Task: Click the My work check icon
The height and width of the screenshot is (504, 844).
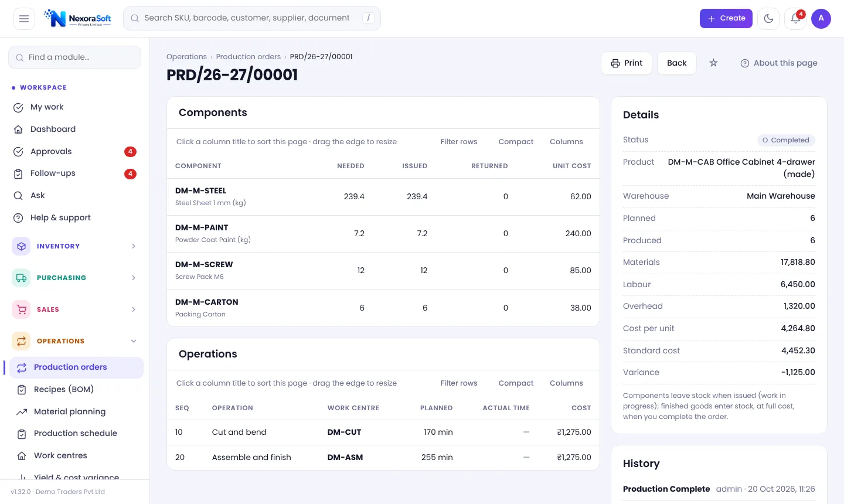Action: coord(18,107)
